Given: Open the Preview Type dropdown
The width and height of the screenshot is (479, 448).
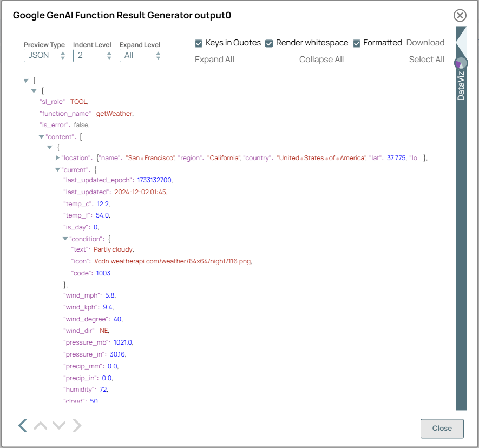Looking at the screenshot, I should (44, 55).
